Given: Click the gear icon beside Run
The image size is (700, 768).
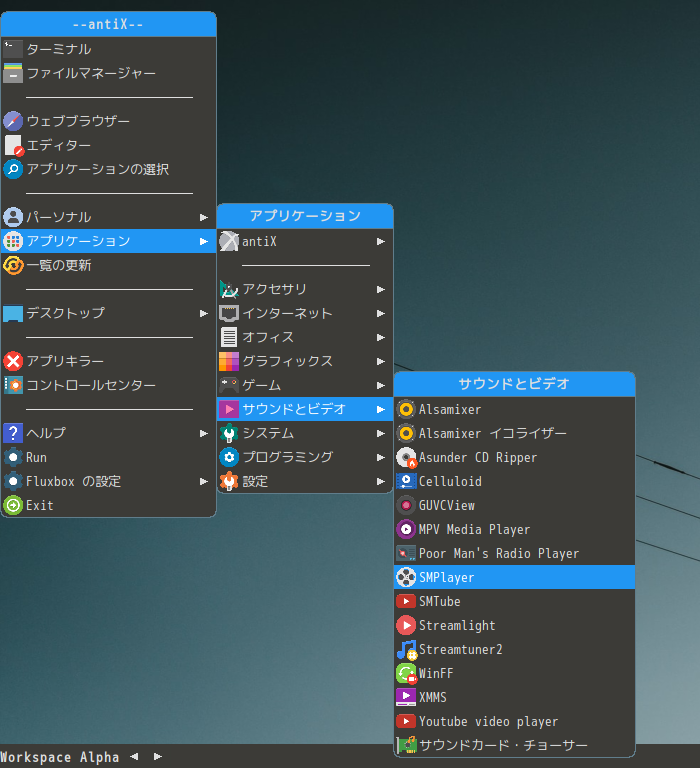Looking at the screenshot, I should click(x=13, y=457).
